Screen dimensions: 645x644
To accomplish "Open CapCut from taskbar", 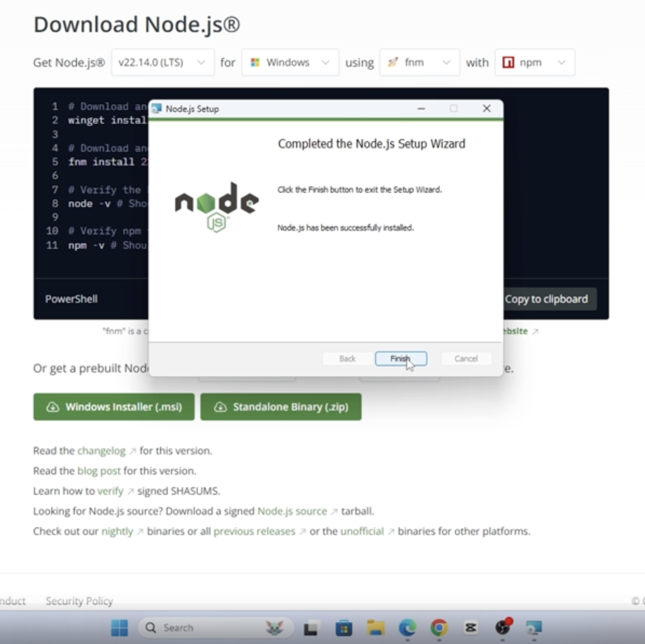I will point(471,628).
